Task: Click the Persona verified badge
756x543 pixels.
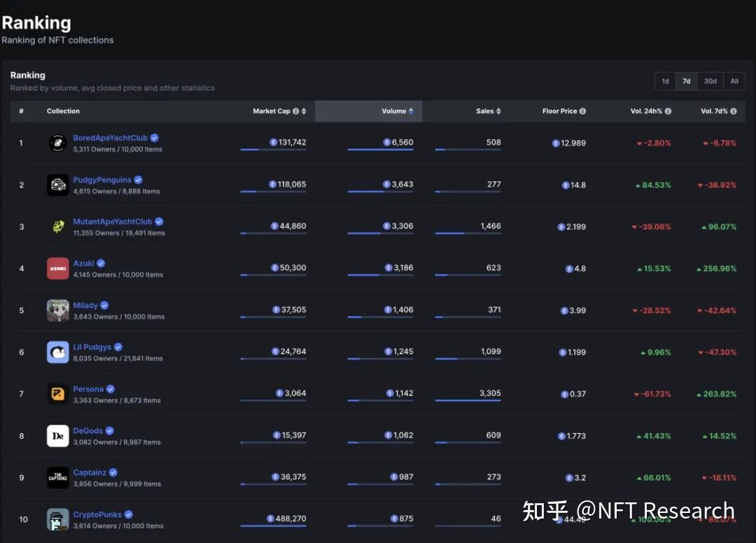Action: [x=111, y=389]
